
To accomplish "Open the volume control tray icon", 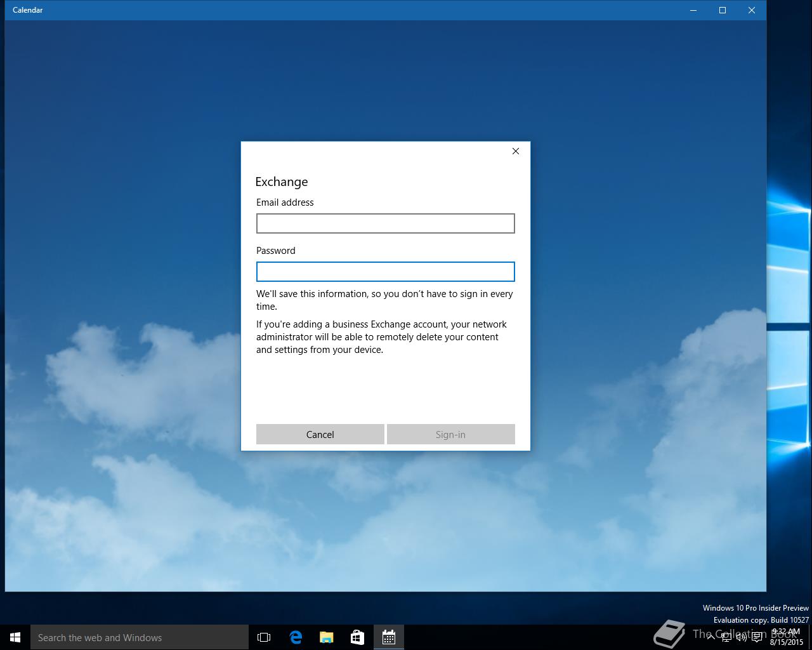I will pyautogui.click(x=742, y=637).
